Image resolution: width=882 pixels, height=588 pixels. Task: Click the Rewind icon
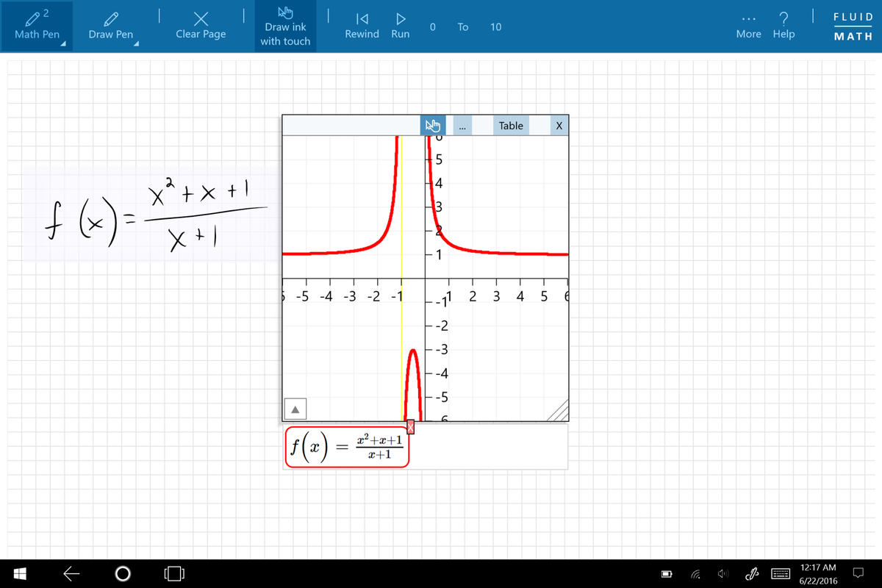click(362, 19)
